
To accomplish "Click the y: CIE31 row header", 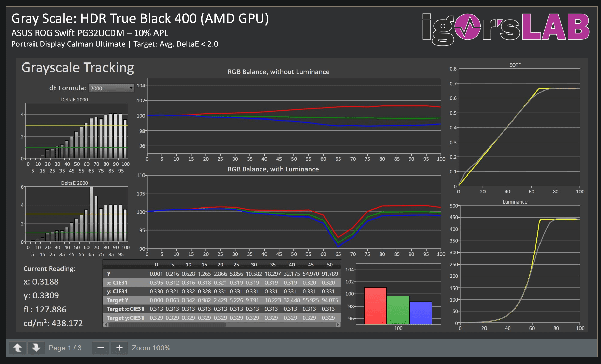I will 117,292.
